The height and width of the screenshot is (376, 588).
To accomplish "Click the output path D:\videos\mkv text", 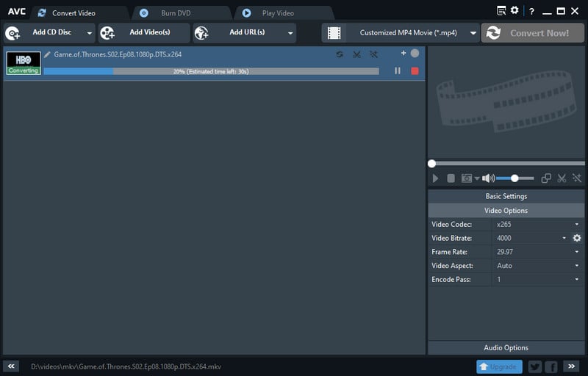I will [126, 366].
